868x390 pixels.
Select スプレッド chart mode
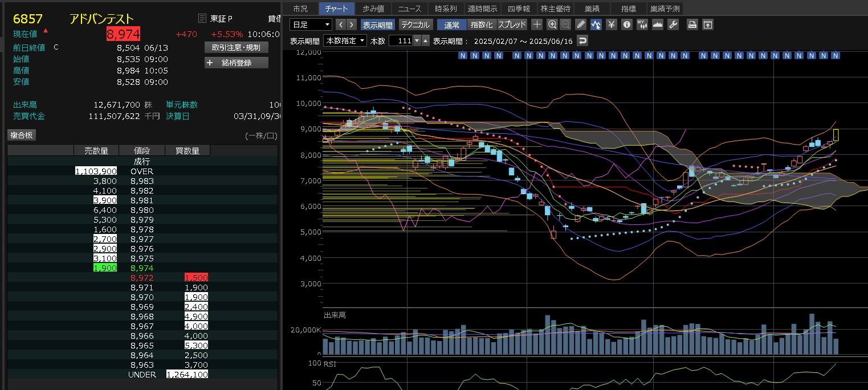pyautogui.click(x=512, y=24)
